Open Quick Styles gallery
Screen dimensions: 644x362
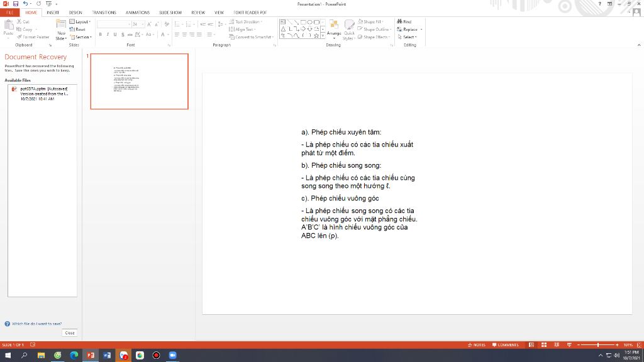(349, 30)
